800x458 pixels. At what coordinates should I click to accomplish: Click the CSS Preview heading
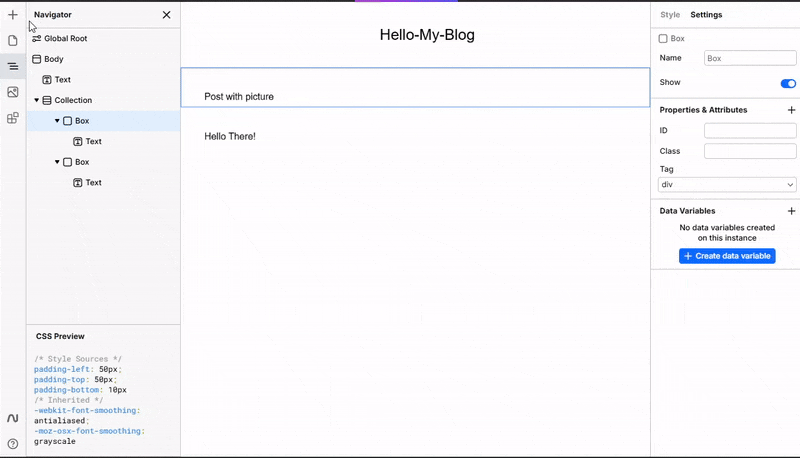click(x=60, y=336)
